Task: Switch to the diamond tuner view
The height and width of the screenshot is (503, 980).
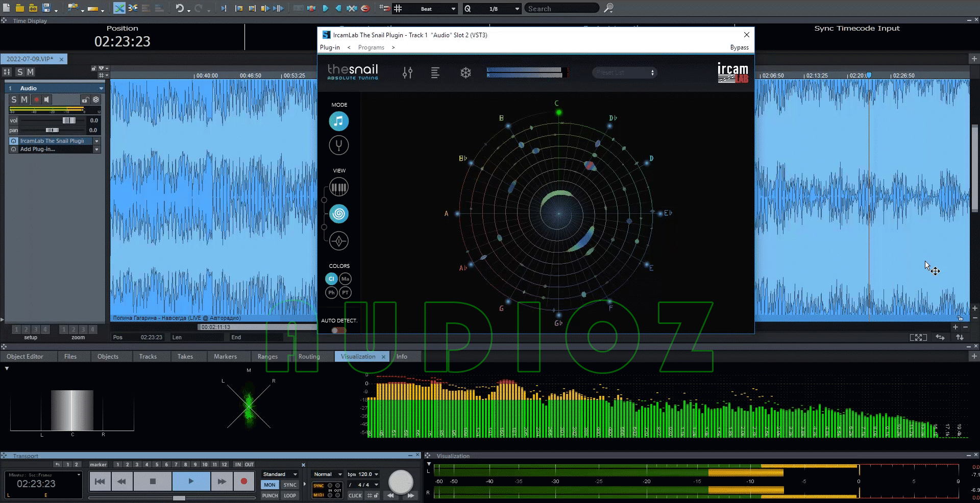Action: pos(338,241)
